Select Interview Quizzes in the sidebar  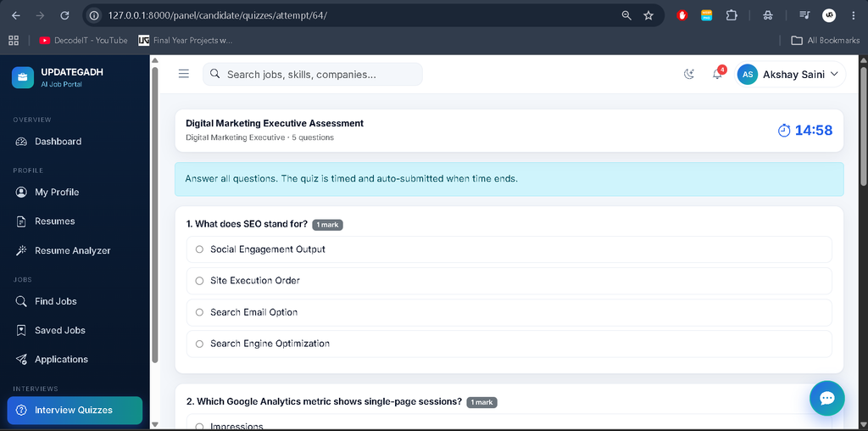pyautogui.click(x=75, y=410)
